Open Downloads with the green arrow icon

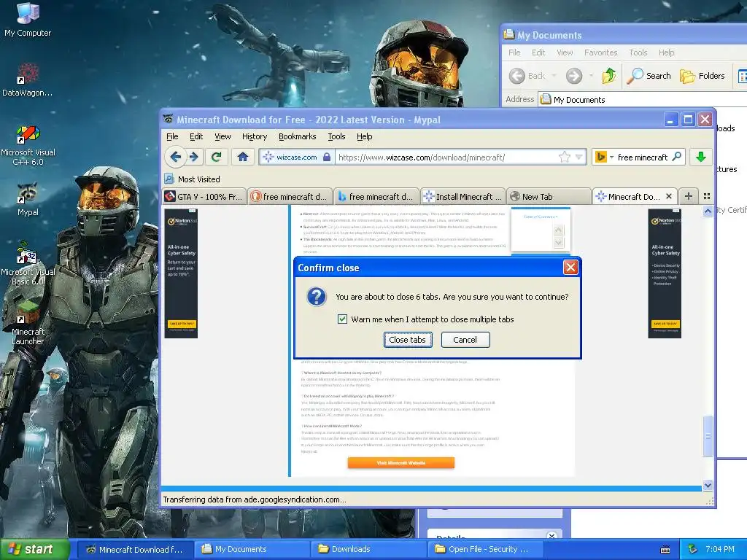700,157
